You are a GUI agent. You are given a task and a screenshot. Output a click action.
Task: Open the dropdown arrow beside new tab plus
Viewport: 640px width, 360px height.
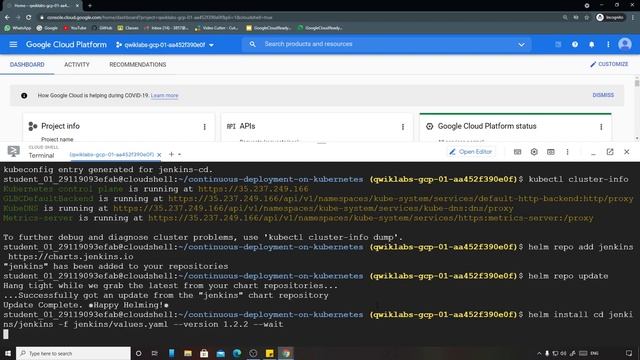179,155
